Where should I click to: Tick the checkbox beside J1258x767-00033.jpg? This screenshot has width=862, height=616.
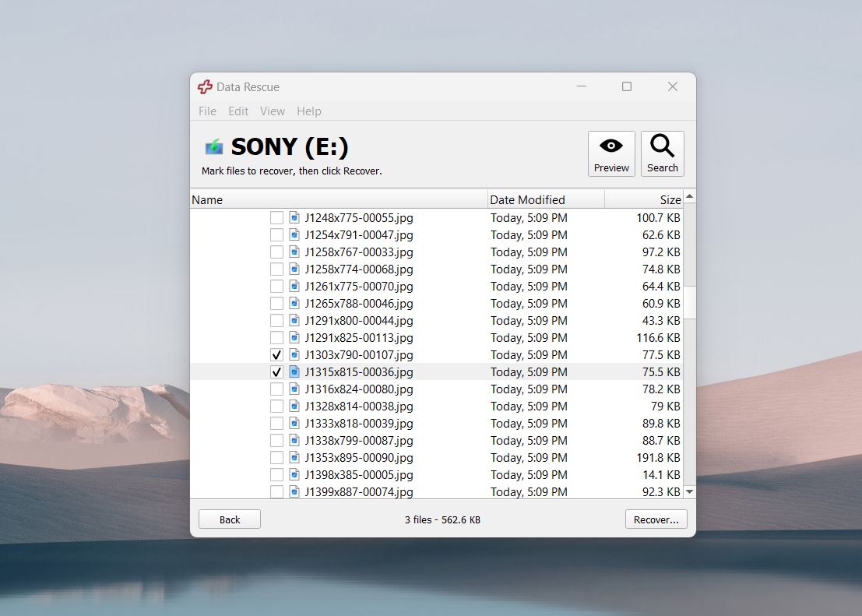276,252
